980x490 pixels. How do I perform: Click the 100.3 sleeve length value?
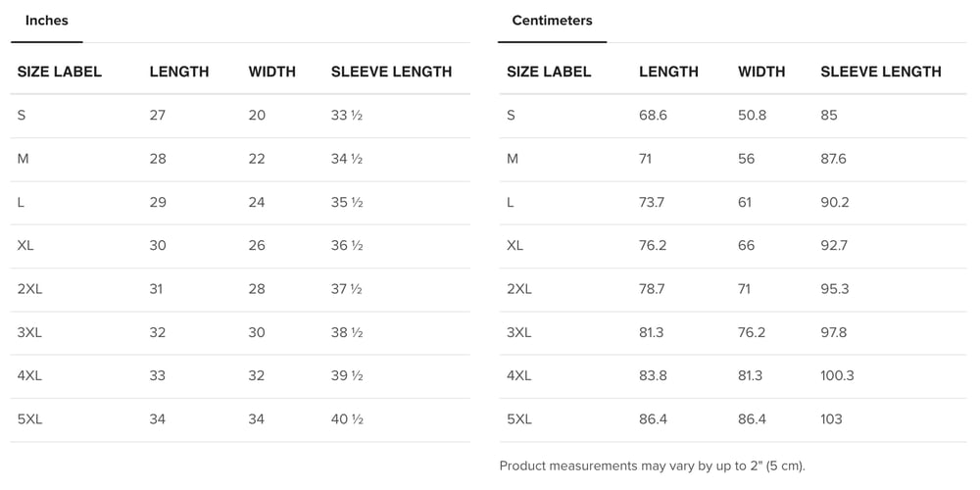tap(837, 376)
